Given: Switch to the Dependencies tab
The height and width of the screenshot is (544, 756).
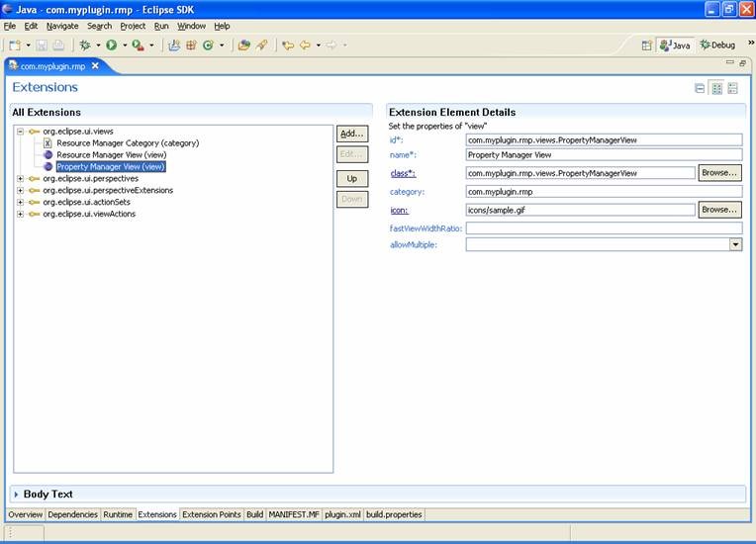Looking at the screenshot, I should tap(73, 514).
